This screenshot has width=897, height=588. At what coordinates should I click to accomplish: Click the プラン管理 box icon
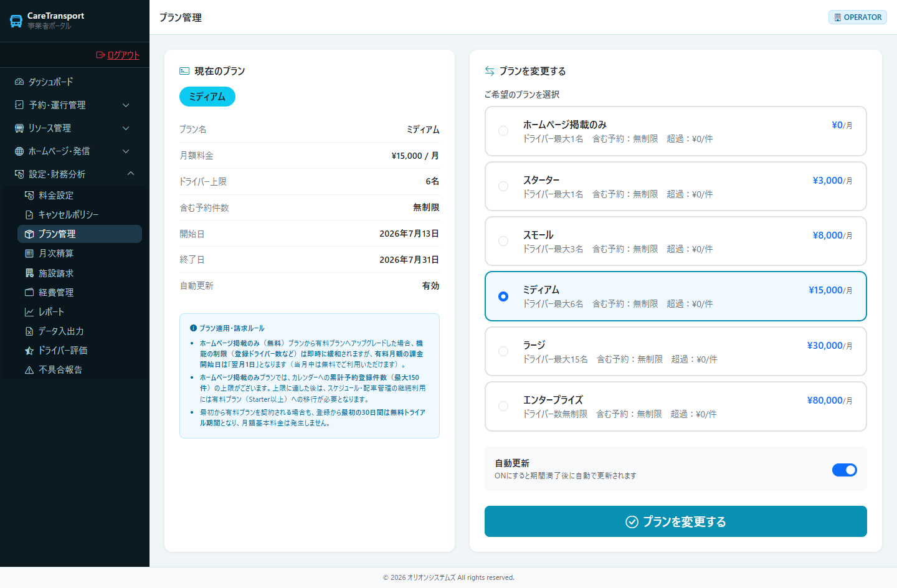click(29, 234)
